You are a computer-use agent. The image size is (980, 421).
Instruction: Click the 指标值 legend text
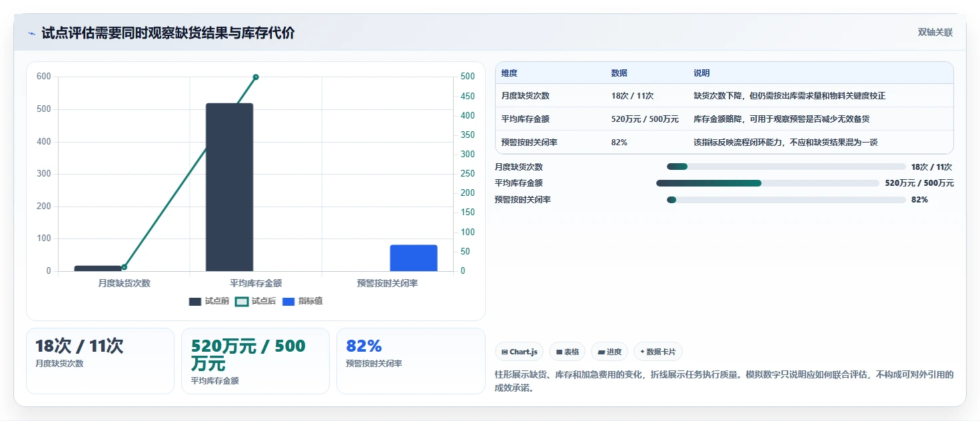310,302
